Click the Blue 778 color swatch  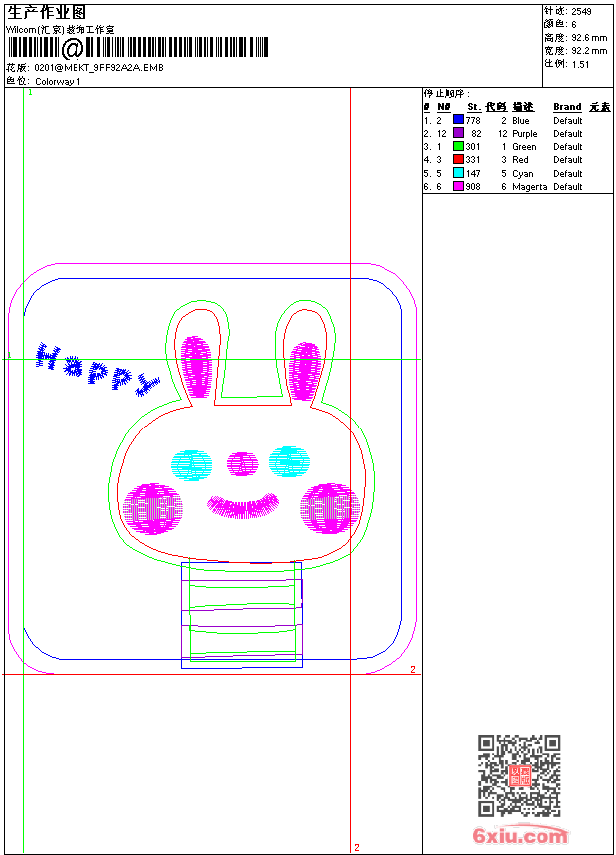pos(458,120)
